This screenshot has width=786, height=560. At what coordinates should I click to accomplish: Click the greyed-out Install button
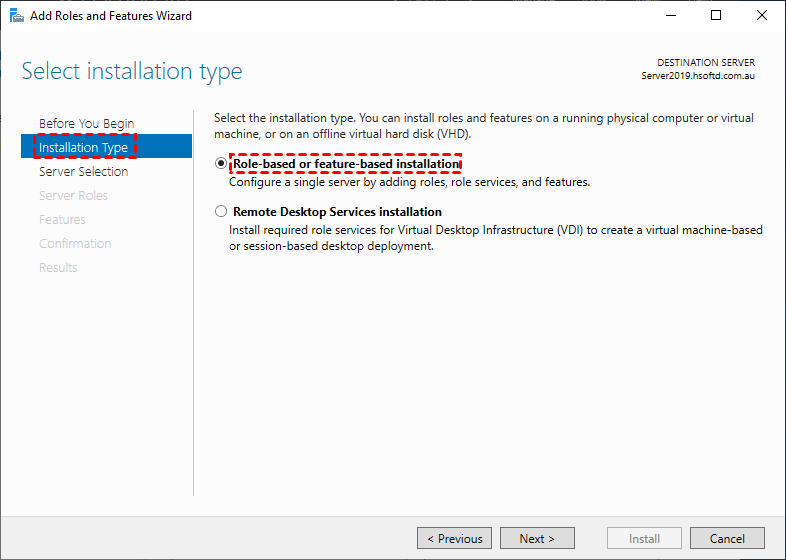pyautogui.click(x=644, y=538)
